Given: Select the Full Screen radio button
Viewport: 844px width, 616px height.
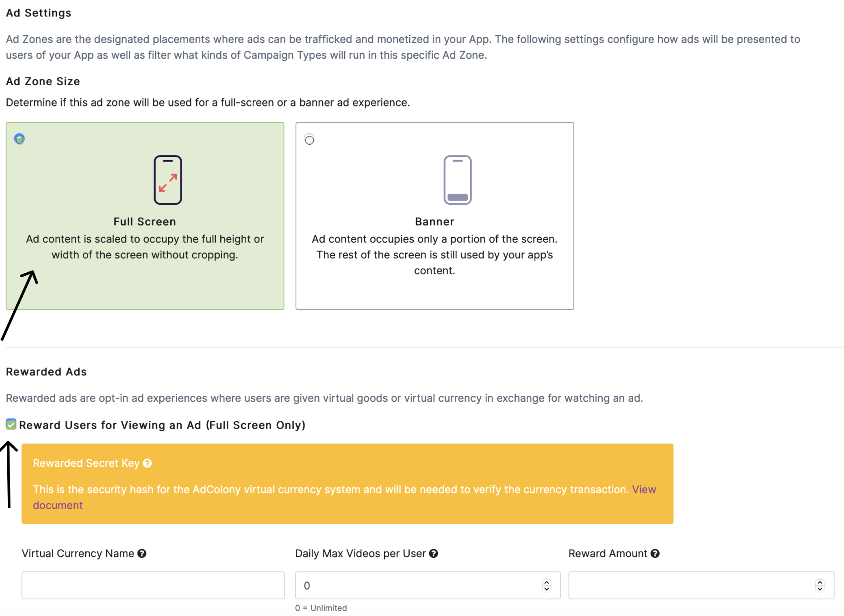Looking at the screenshot, I should click(x=19, y=139).
